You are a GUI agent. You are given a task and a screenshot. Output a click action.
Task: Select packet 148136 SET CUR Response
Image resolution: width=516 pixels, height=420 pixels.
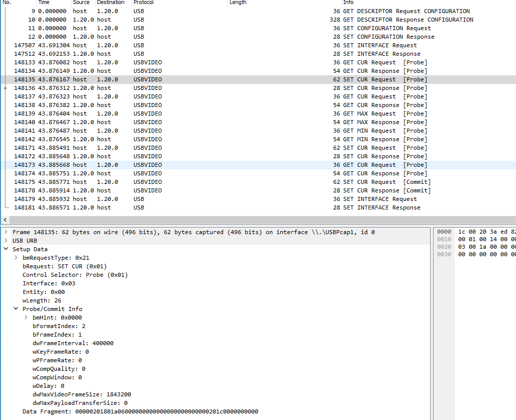(258, 88)
